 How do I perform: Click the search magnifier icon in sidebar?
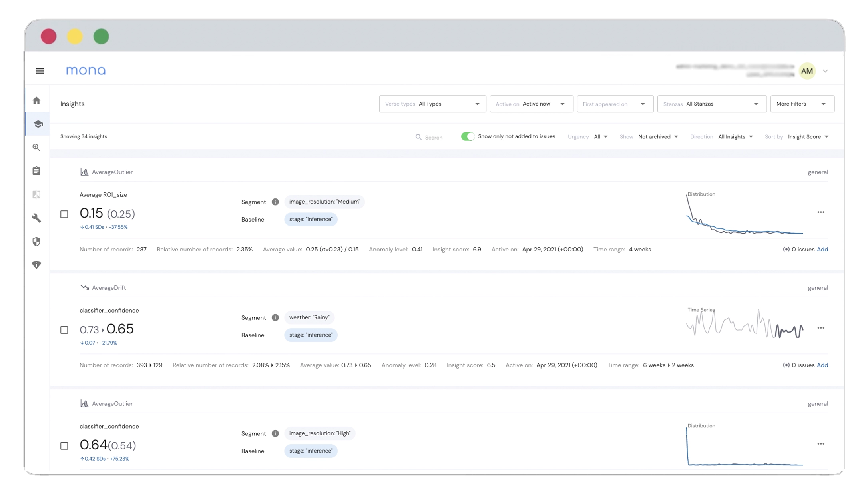[x=37, y=147]
